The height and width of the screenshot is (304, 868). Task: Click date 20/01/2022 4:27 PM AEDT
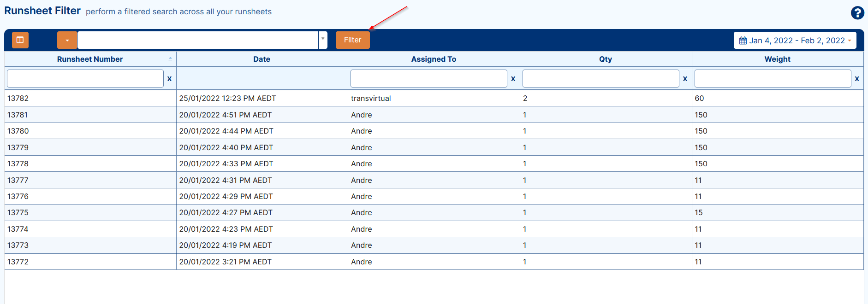coord(226,212)
